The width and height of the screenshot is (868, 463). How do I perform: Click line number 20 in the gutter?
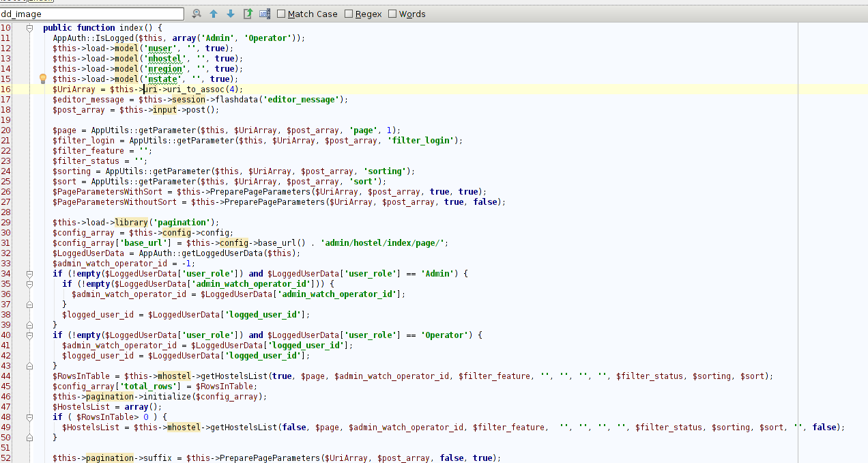click(5, 130)
